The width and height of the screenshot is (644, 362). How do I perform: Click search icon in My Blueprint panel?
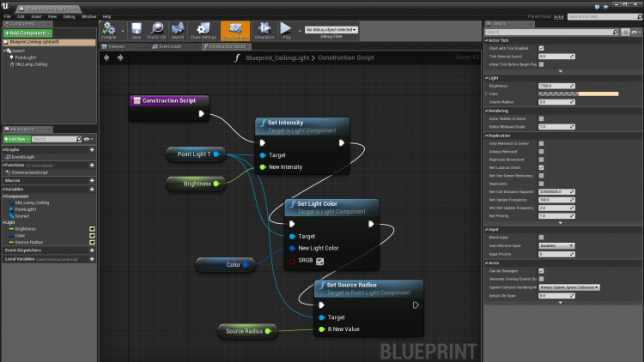[x=79, y=139]
